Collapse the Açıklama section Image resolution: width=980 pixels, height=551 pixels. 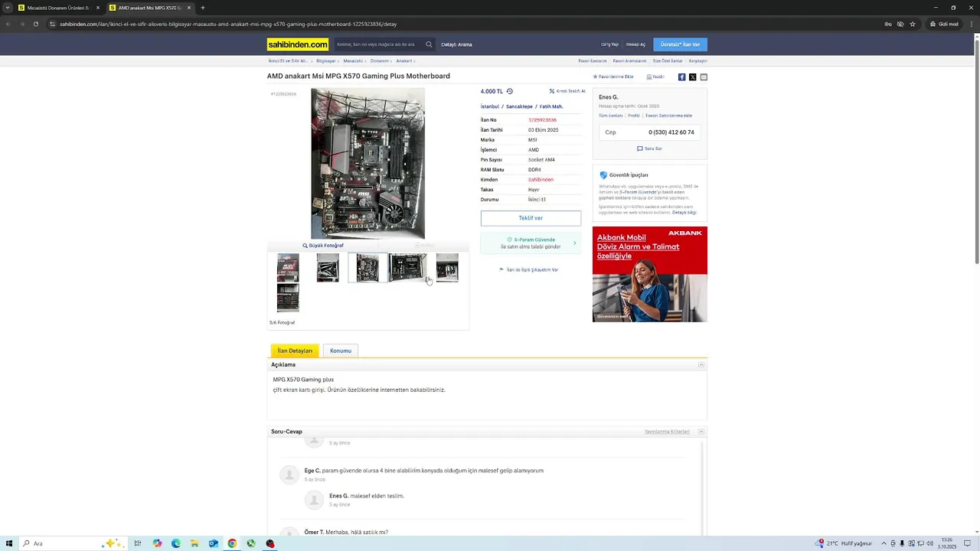(x=701, y=365)
